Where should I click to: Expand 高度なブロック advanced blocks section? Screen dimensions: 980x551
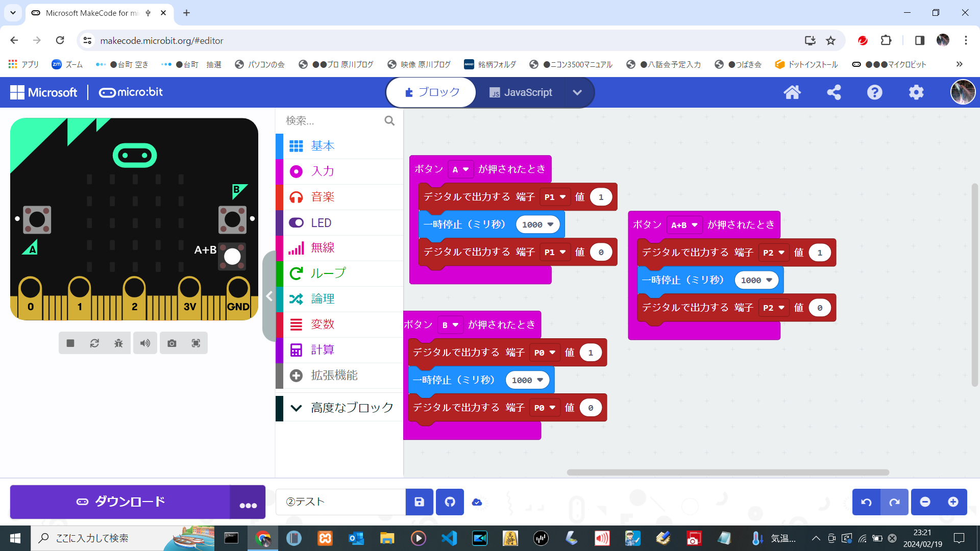tap(339, 408)
